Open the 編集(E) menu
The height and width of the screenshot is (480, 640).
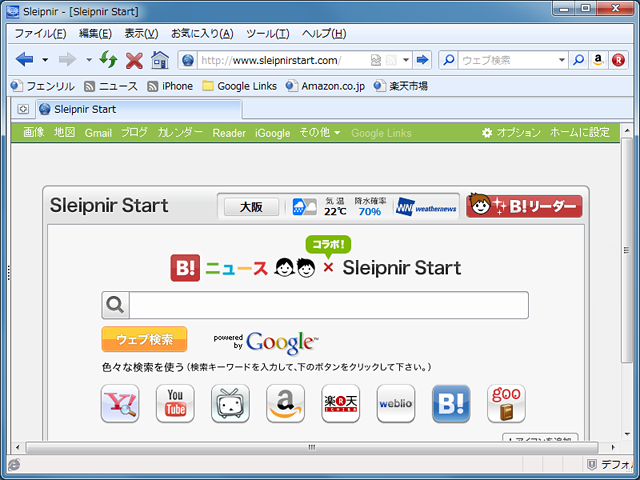click(x=95, y=33)
